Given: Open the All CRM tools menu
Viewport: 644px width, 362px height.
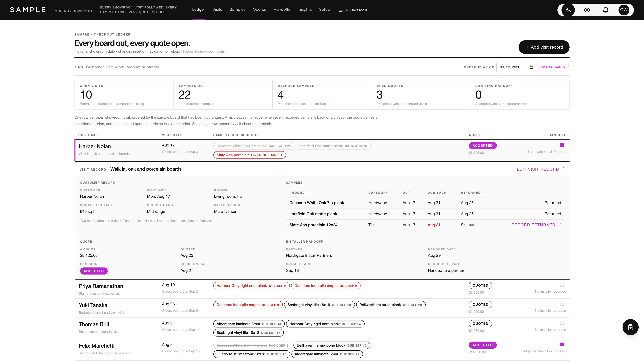Looking at the screenshot, I should click(x=353, y=10).
